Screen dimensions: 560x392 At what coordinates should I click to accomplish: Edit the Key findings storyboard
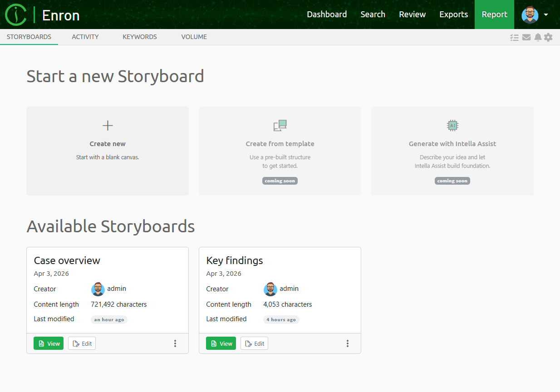pos(254,343)
